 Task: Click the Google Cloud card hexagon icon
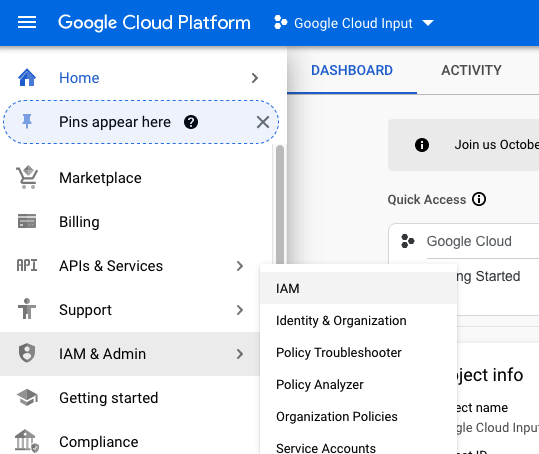coord(408,241)
